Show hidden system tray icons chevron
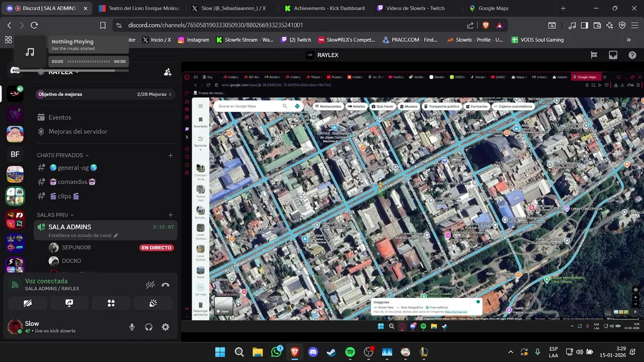 pos(511,352)
